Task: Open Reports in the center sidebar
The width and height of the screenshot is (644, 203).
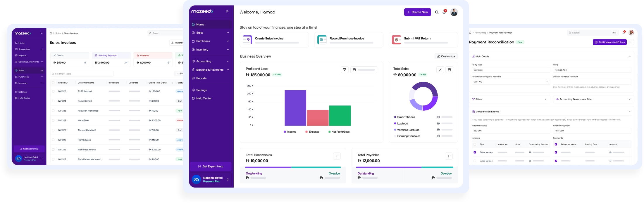Action: pyautogui.click(x=201, y=78)
